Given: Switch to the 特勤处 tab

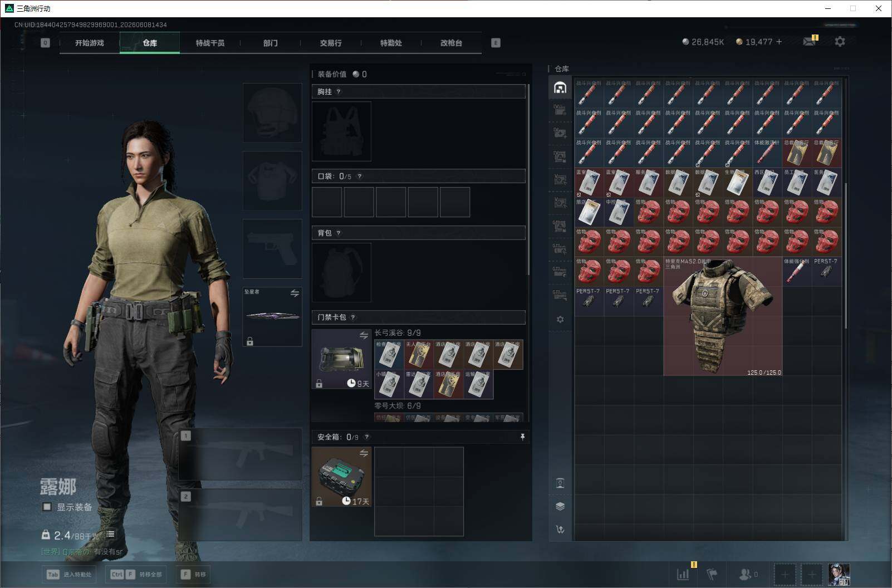Looking at the screenshot, I should [x=391, y=43].
